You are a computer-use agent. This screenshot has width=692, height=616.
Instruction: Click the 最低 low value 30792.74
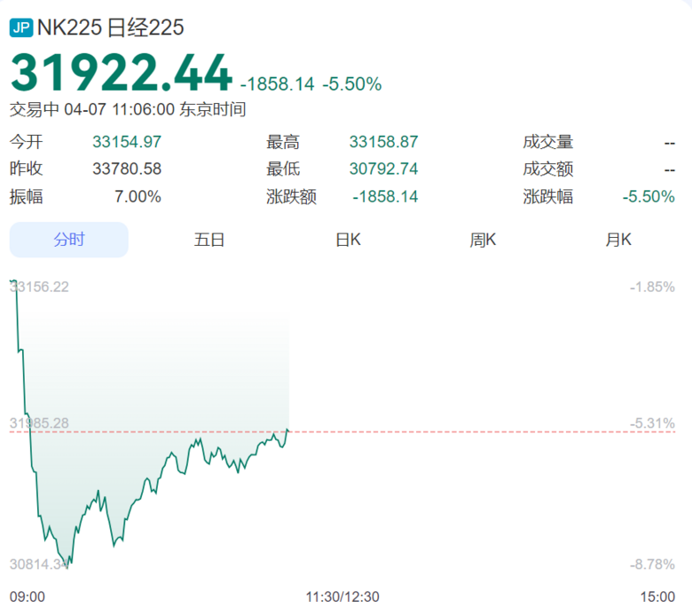383,169
